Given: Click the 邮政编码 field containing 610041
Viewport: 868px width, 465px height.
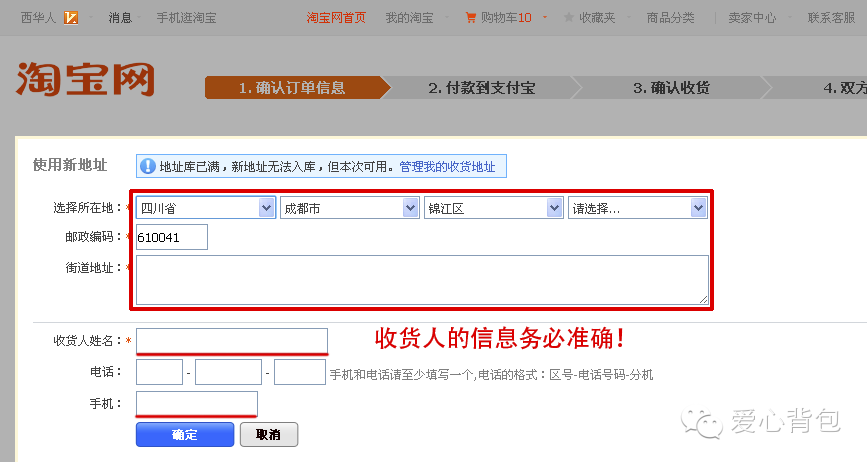Looking at the screenshot, I should point(172,237).
